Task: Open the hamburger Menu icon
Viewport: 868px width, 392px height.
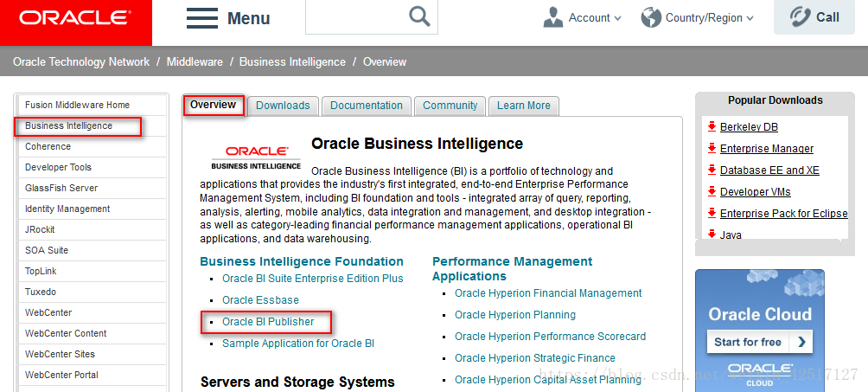Action: pos(202,18)
